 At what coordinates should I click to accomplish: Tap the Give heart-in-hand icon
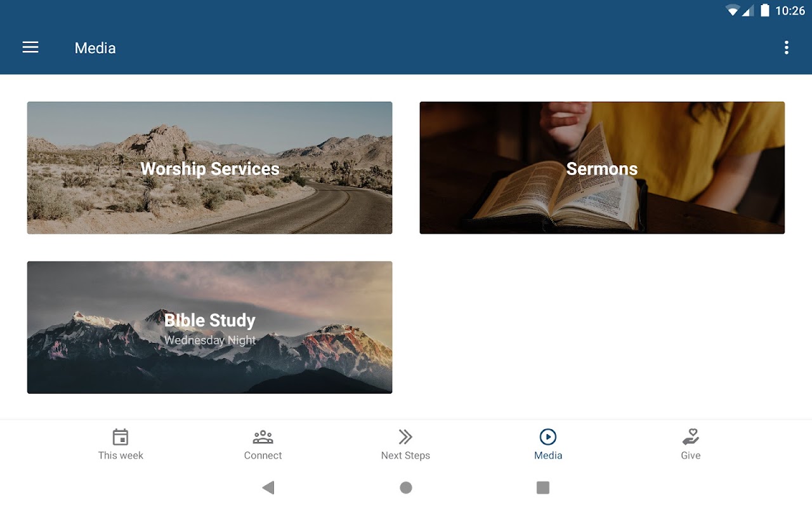pos(690,437)
